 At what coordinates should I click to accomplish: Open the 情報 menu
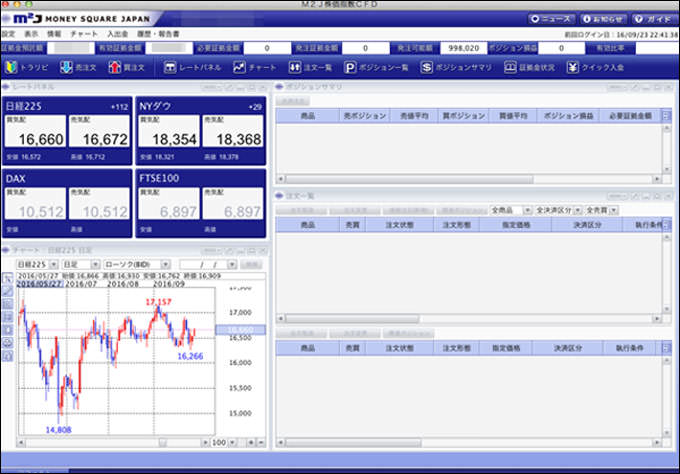(x=54, y=34)
